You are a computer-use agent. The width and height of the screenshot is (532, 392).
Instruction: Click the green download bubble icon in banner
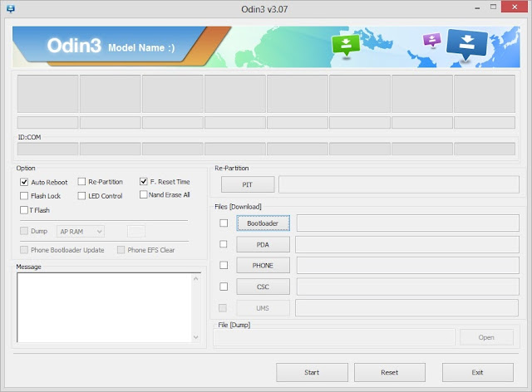click(x=346, y=46)
